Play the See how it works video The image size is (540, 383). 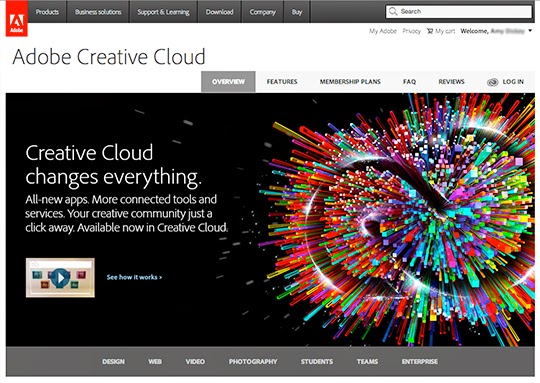pyautogui.click(x=60, y=278)
